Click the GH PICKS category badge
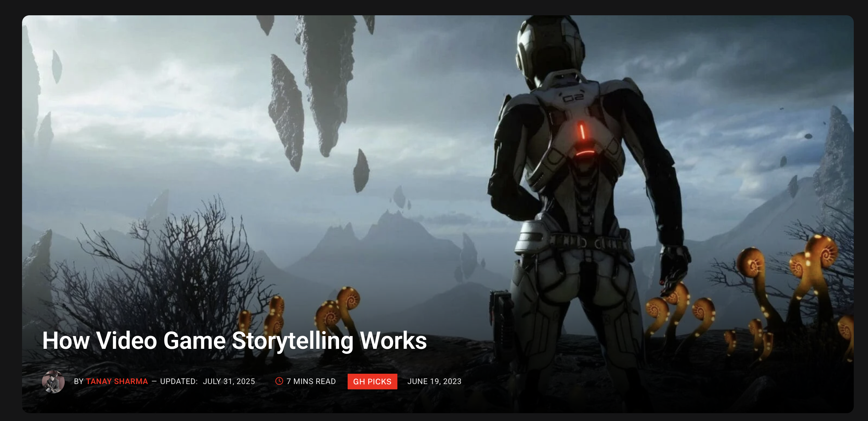The width and height of the screenshot is (868, 421). pos(372,382)
